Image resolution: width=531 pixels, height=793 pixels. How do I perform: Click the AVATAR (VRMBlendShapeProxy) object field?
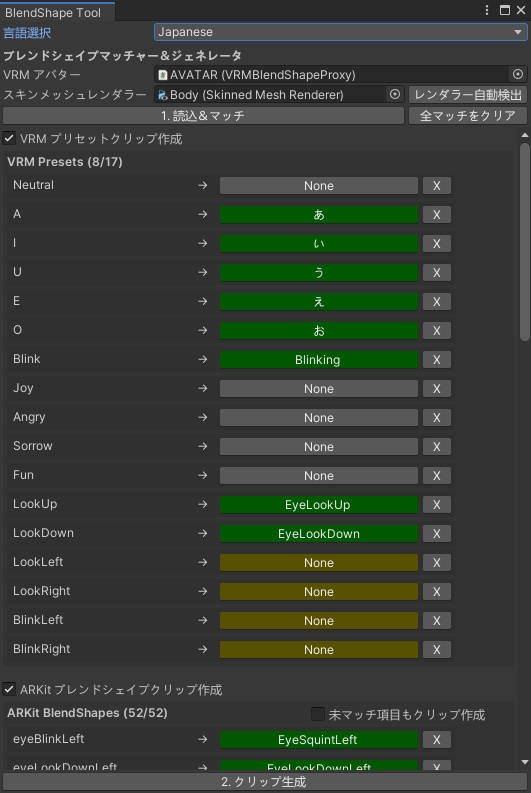click(x=340, y=75)
